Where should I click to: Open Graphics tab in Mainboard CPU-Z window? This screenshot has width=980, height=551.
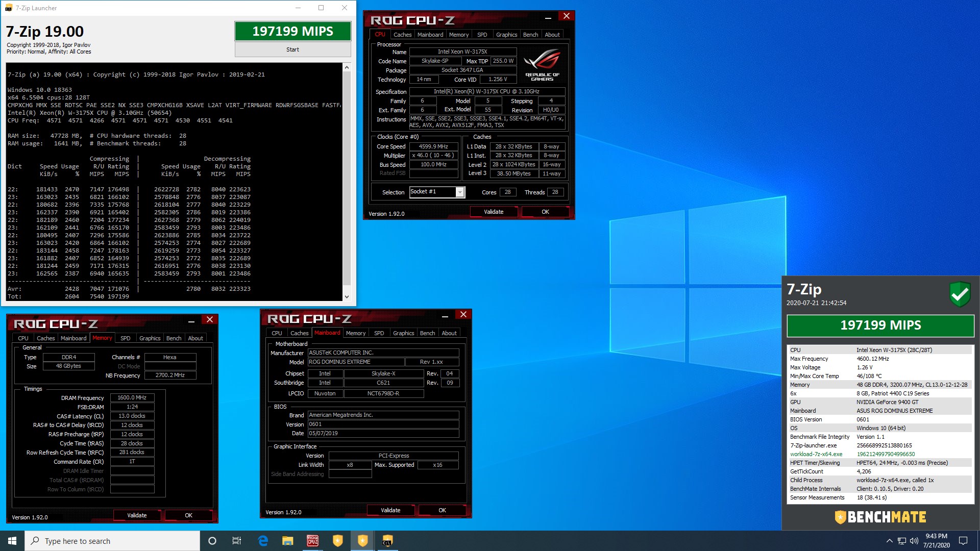tap(403, 333)
